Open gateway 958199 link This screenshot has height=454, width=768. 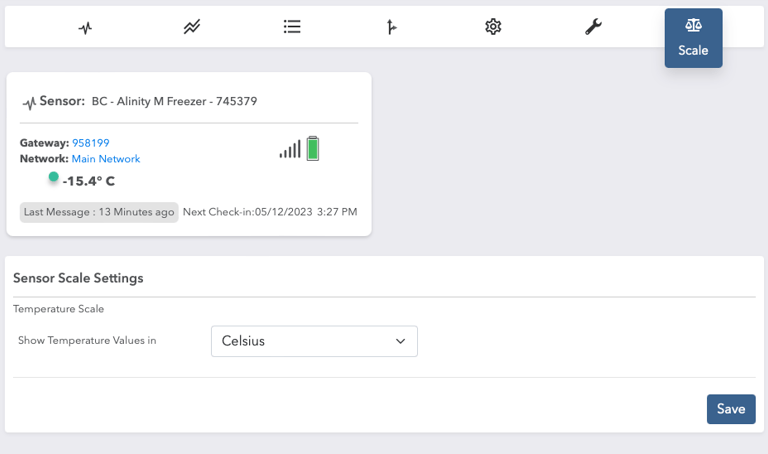pos(91,143)
